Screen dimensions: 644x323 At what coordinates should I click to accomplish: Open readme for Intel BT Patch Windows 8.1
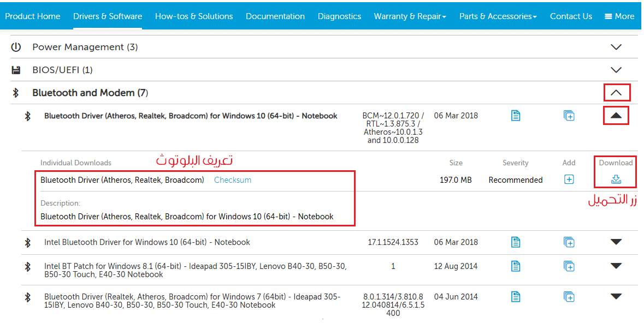pyautogui.click(x=516, y=266)
